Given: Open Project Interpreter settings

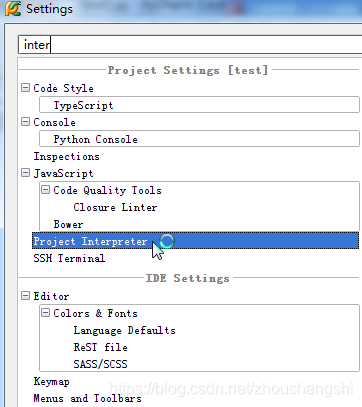Looking at the screenshot, I should [195, 241].
